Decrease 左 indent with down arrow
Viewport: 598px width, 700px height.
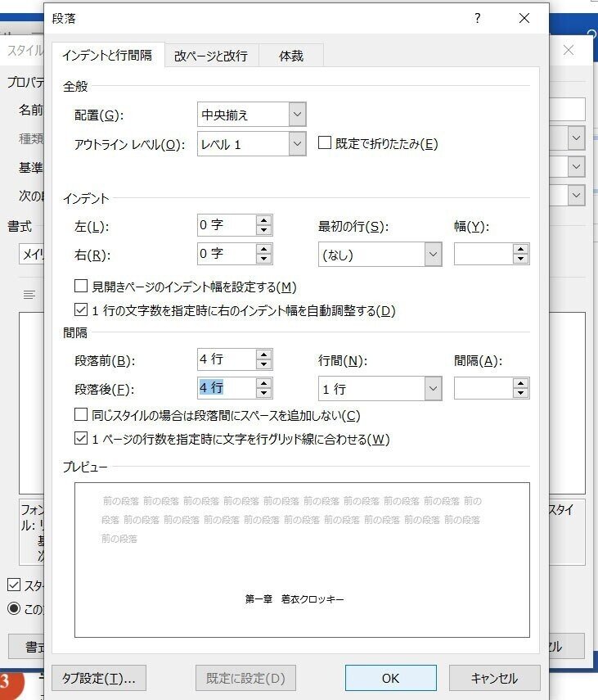264,230
